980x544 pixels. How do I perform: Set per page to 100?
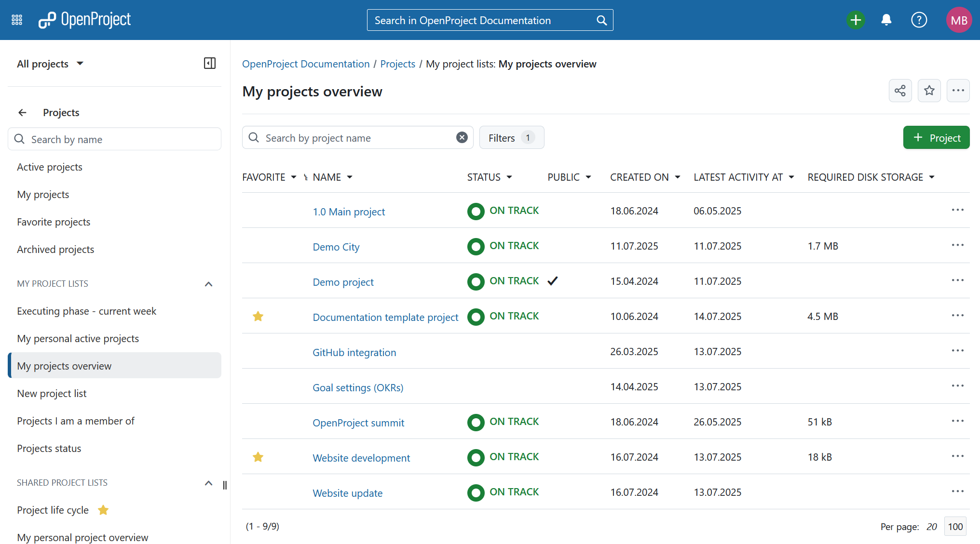point(955,527)
